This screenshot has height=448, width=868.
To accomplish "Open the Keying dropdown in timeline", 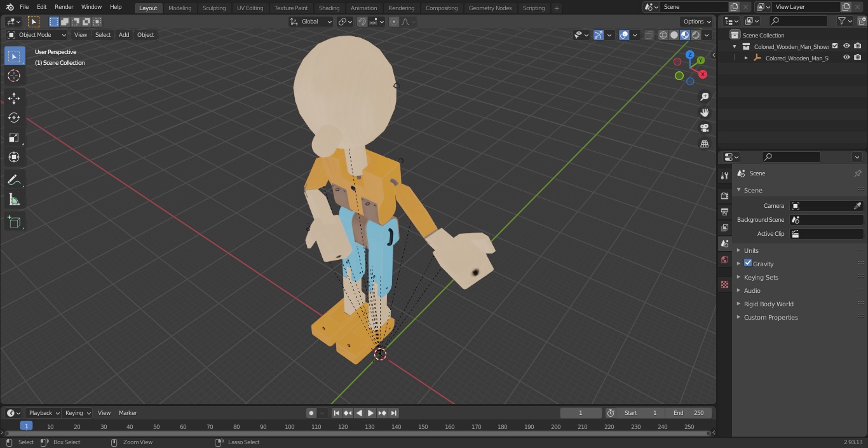I will pyautogui.click(x=78, y=413).
